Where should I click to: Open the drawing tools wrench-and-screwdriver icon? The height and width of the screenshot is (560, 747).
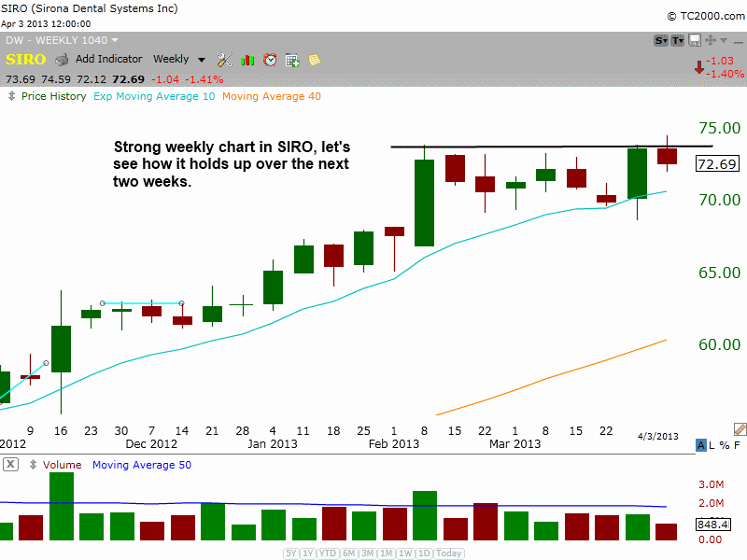(x=224, y=60)
